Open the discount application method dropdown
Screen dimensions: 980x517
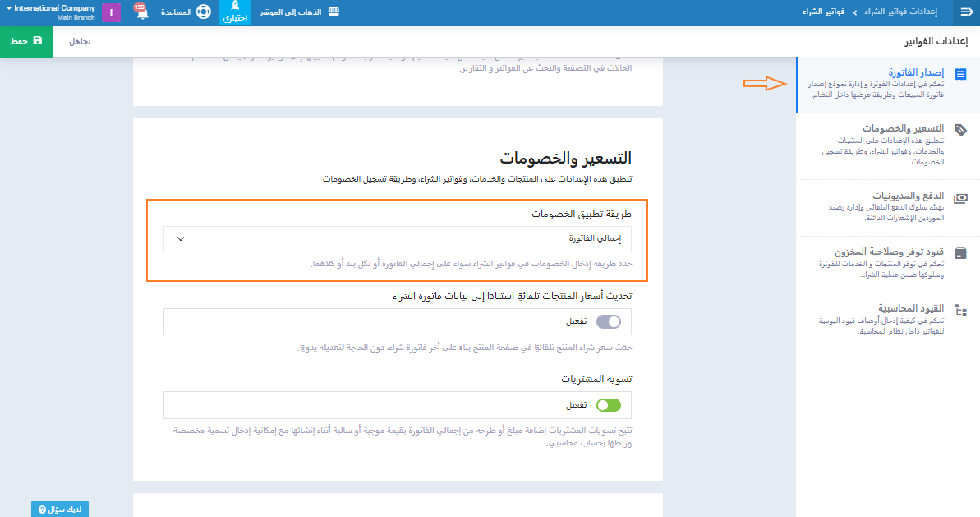click(x=403, y=239)
